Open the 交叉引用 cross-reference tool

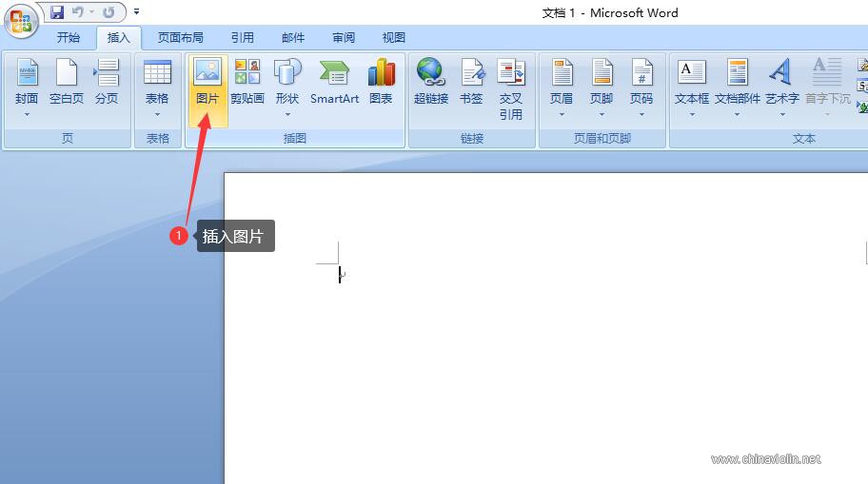click(510, 88)
